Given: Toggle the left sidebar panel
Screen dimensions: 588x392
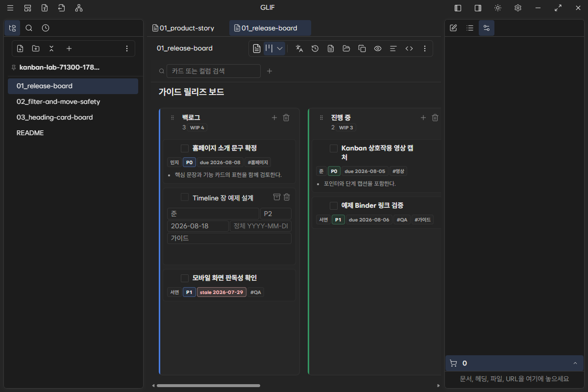Looking at the screenshot, I should point(458,8).
